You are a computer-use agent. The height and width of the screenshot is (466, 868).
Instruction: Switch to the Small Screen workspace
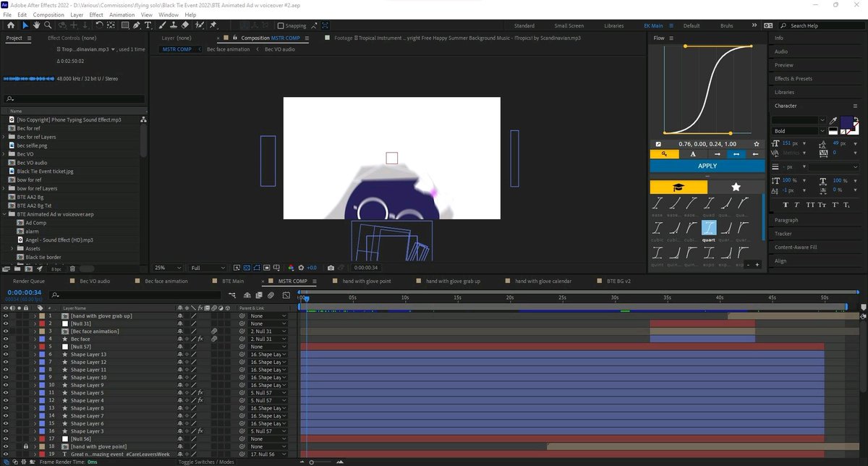pyautogui.click(x=569, y=25)
